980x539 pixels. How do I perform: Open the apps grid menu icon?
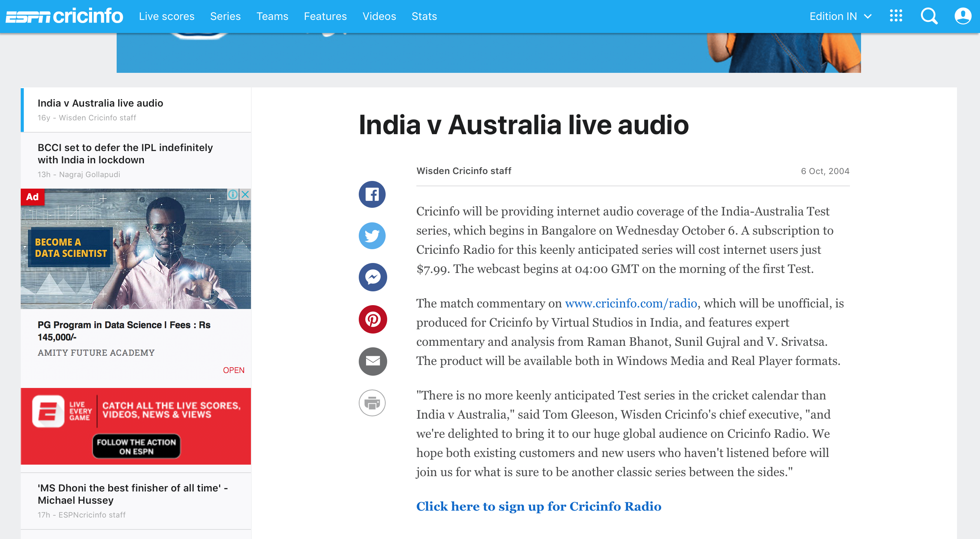pyautogui.click(x=896, y=16)
